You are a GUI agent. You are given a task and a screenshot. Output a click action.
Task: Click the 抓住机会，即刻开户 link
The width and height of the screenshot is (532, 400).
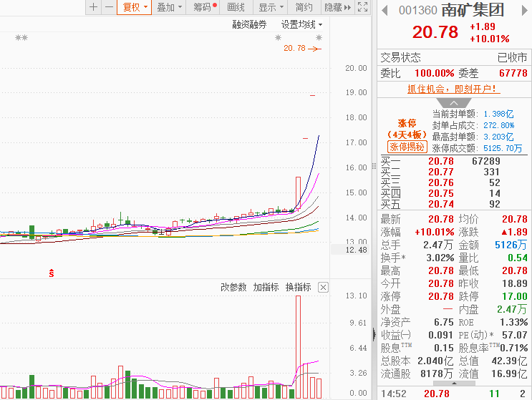[454, 89]
